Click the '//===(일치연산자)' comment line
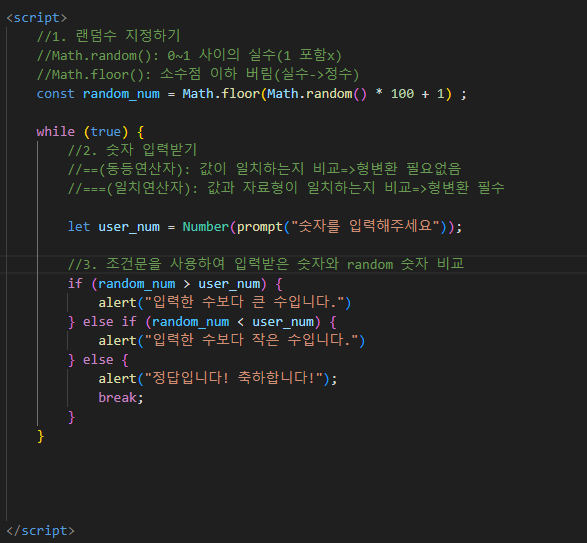This screenshot has height=543, width=587. [286, 188]
